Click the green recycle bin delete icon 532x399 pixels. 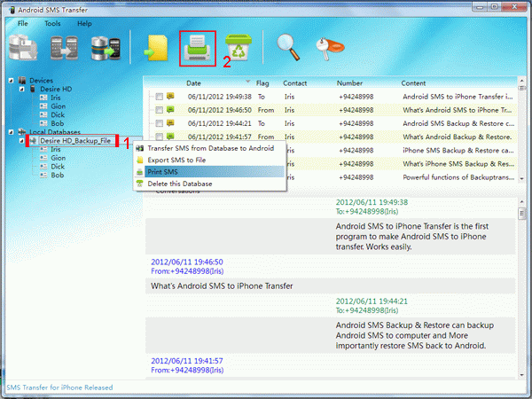click(239, 48)
